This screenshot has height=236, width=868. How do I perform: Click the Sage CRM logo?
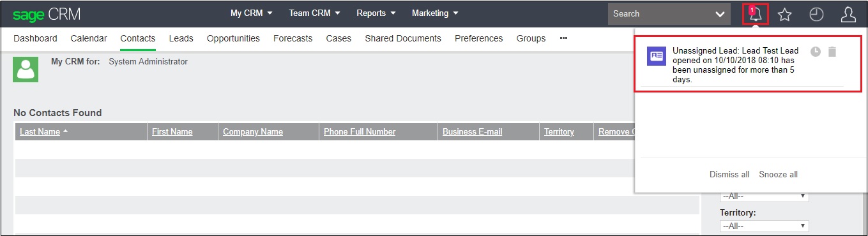click(x=47, y=14)
